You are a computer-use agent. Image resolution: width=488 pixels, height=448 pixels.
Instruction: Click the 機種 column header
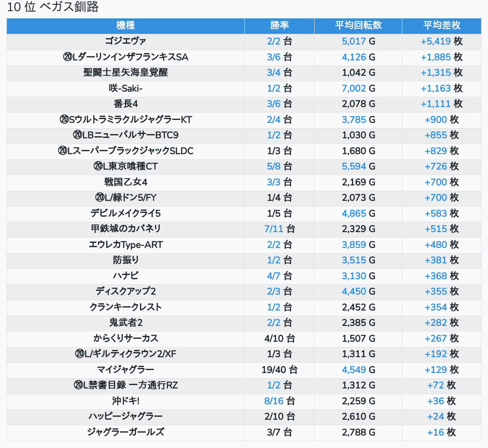point(125,26)
